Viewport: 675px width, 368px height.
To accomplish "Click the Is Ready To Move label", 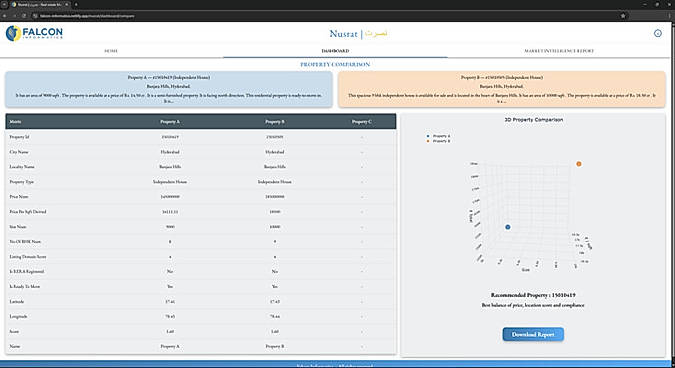I will (25, 286).
